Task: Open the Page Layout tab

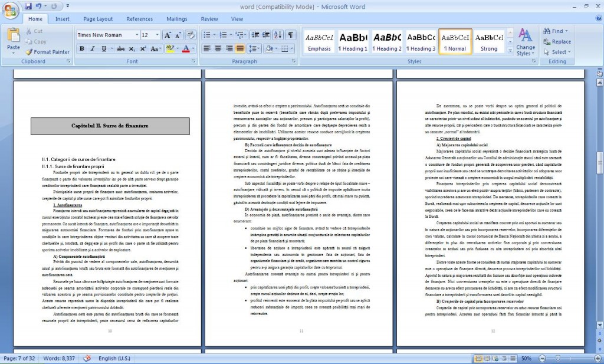Action: click(98, 19)
